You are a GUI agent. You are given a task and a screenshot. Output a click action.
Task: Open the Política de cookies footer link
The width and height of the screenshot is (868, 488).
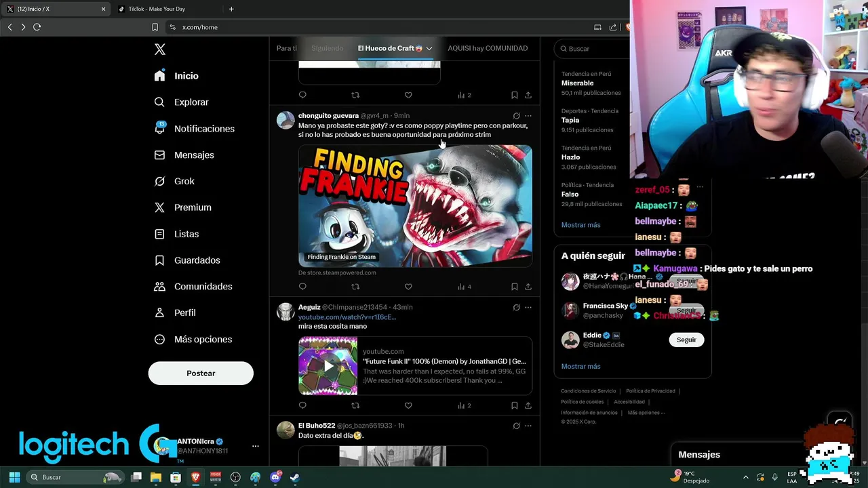pos(582,402)
